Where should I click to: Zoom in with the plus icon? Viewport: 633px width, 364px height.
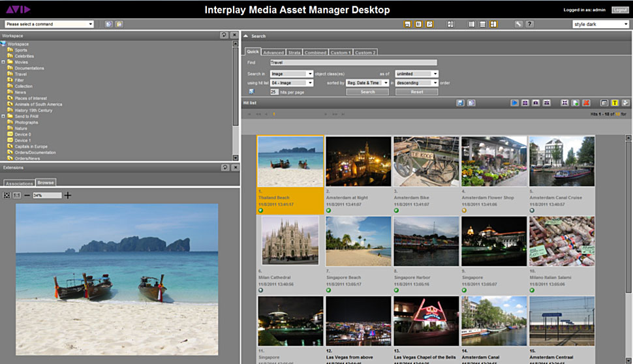pos(68,195)
